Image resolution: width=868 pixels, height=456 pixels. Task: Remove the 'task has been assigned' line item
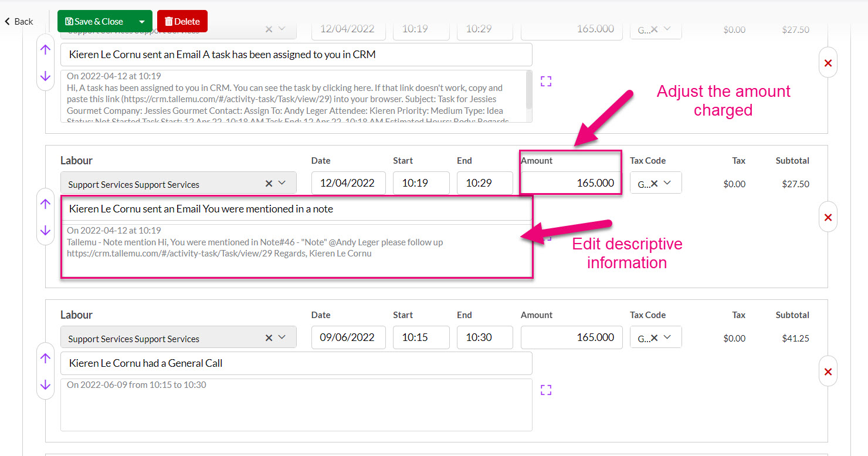(x=828, y=63)
